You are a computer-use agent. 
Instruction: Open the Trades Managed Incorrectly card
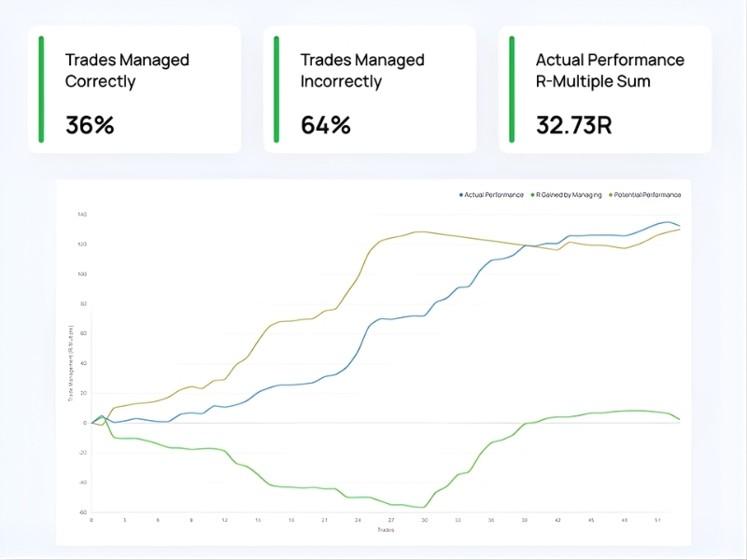pyautogui.click(x=369, y=90)
